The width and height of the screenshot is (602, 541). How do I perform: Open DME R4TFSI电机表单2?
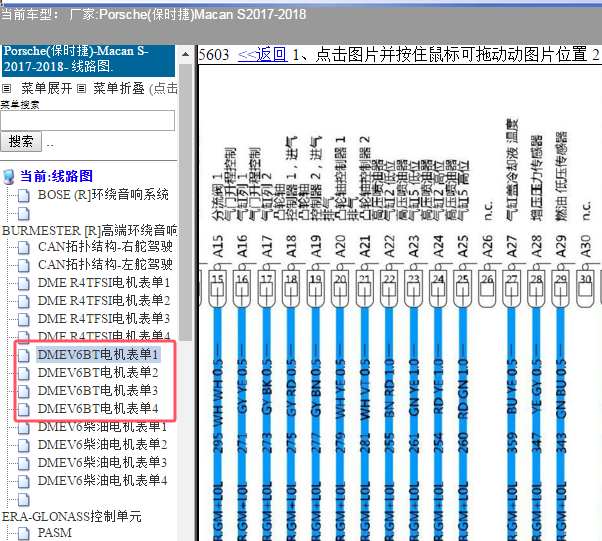(x=104, y=301)
